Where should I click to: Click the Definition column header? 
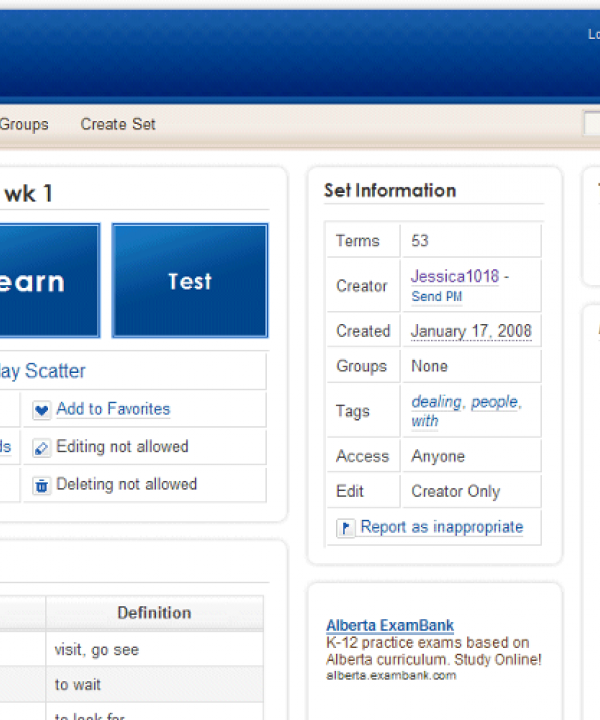154,613
